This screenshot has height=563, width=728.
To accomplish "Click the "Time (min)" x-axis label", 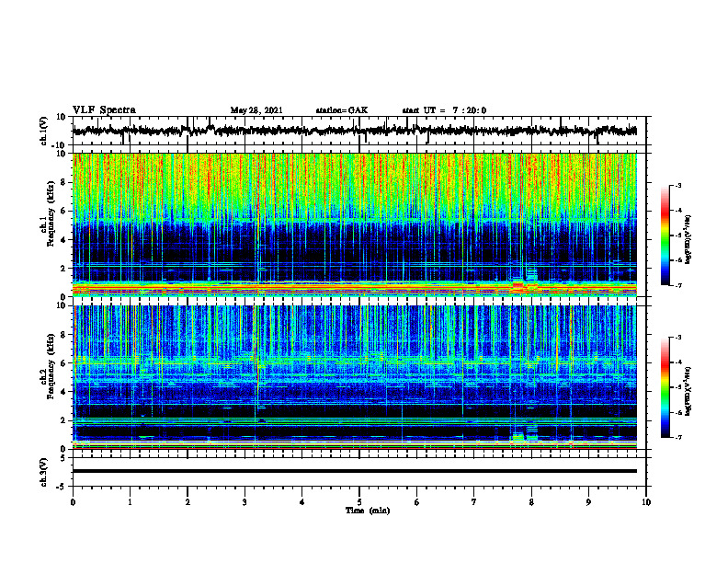I will [x=368, y=511].
